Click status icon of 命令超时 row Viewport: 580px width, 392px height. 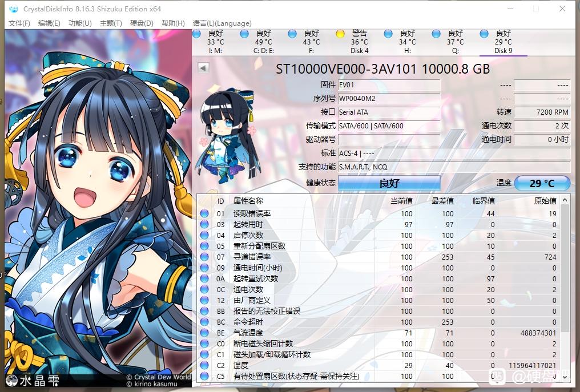(x=204, y=322)
